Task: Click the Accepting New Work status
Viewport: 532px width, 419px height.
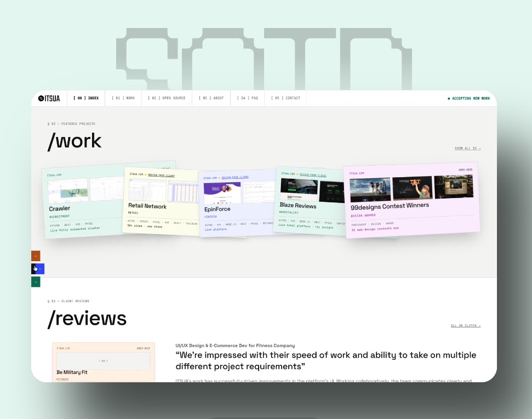Action: [x=468, y=99]
